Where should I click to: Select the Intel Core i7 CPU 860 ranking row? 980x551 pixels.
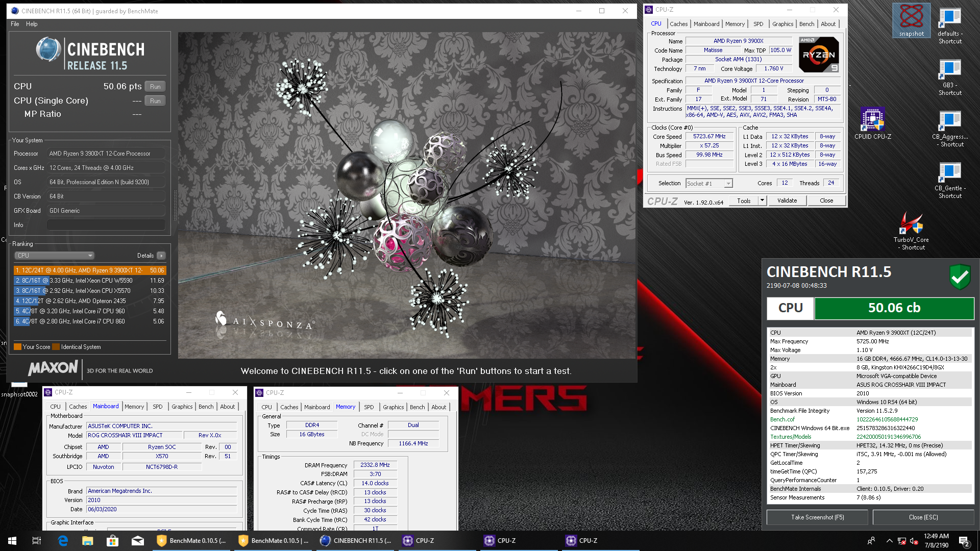(90, 321)
